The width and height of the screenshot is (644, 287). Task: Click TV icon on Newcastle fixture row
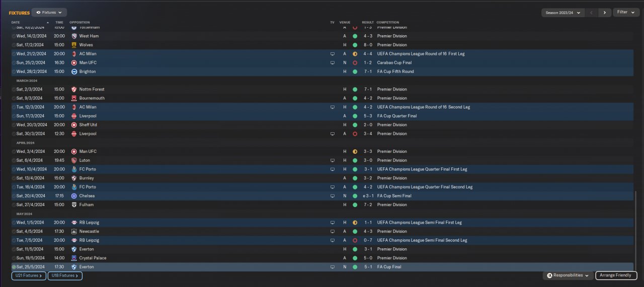pyautogui.click(x=332, y=232)
